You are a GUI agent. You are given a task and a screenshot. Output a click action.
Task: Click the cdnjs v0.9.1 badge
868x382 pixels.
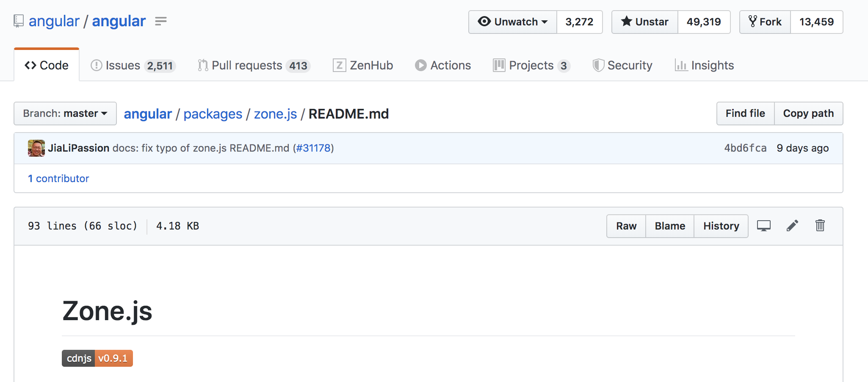click(97, 358)
